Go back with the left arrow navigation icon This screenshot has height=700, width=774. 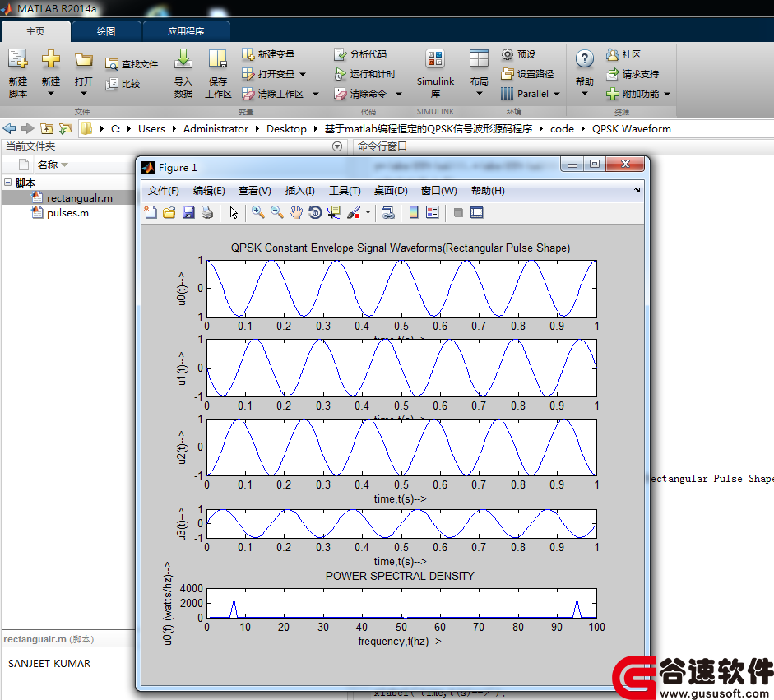click(9, 129)
